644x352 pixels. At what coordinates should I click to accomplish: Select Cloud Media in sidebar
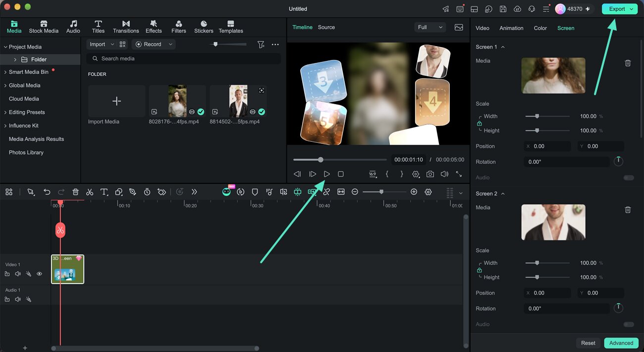tap(24, 99)
